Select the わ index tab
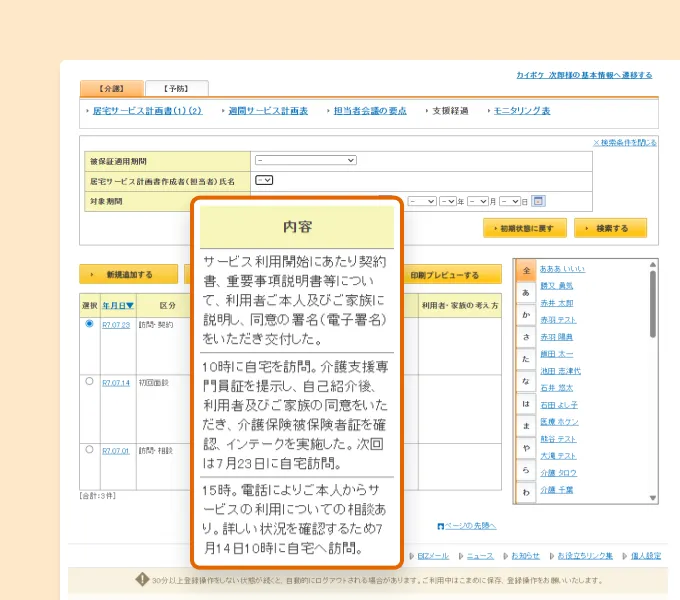 click(526, 492)
